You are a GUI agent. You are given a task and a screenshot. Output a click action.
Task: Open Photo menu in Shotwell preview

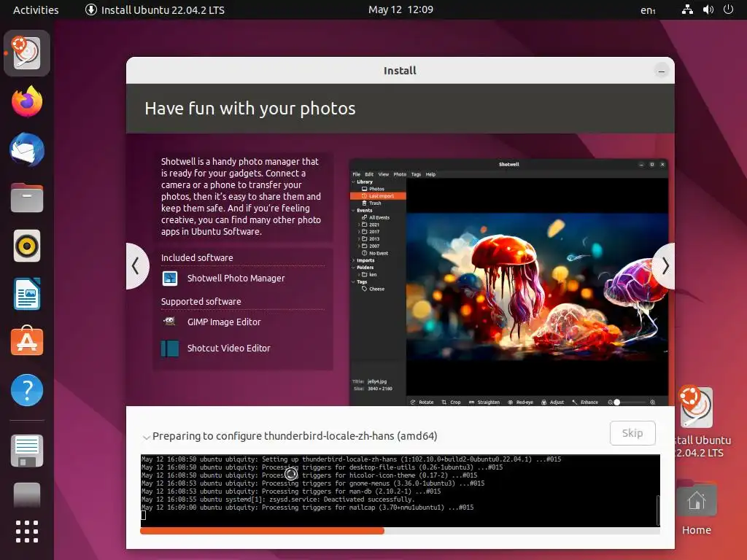coord(400,174)
